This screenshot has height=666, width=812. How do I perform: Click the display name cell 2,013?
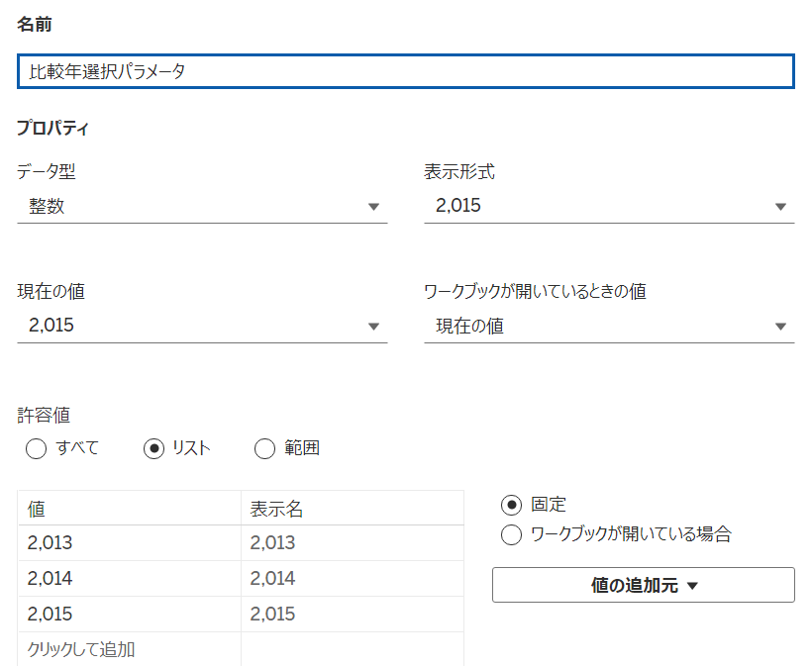[353, 543]
